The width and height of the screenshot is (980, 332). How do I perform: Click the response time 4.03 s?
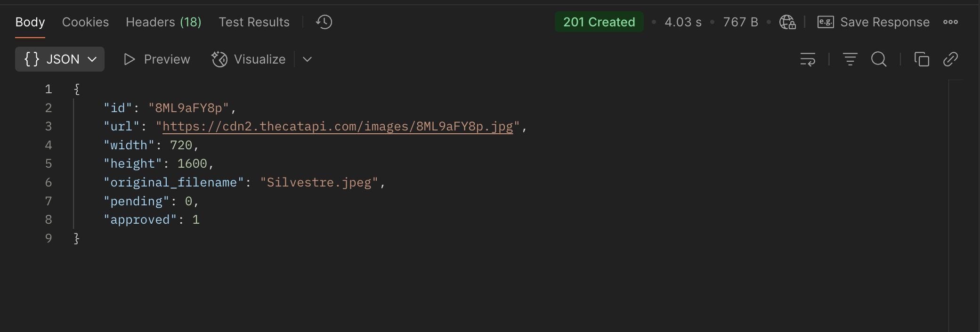(x=683, y=22)
